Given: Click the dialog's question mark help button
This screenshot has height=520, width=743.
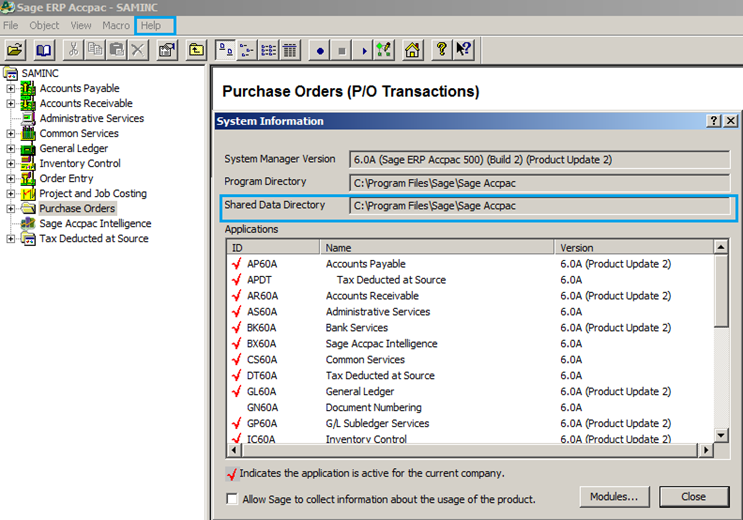Looking at the screenshot, I should pos(713,121).
